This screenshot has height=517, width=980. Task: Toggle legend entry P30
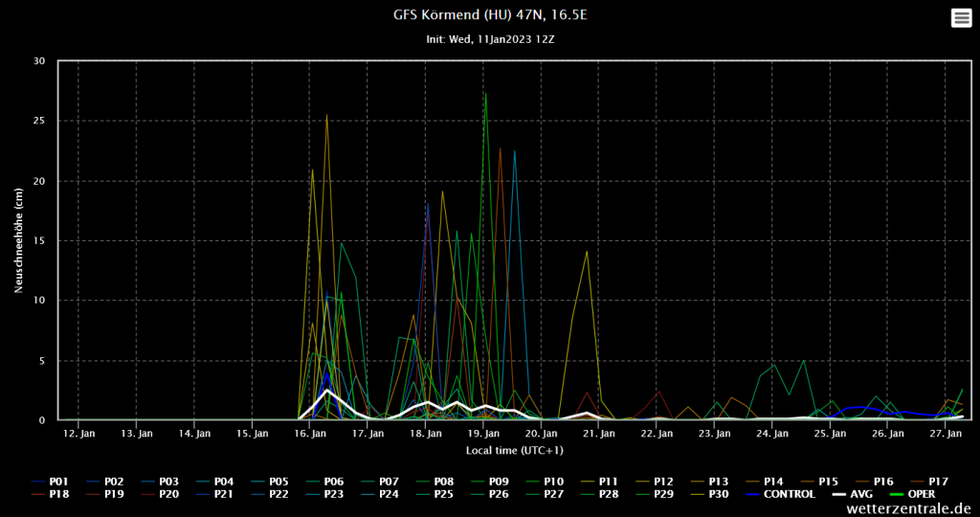pos(720,494)
